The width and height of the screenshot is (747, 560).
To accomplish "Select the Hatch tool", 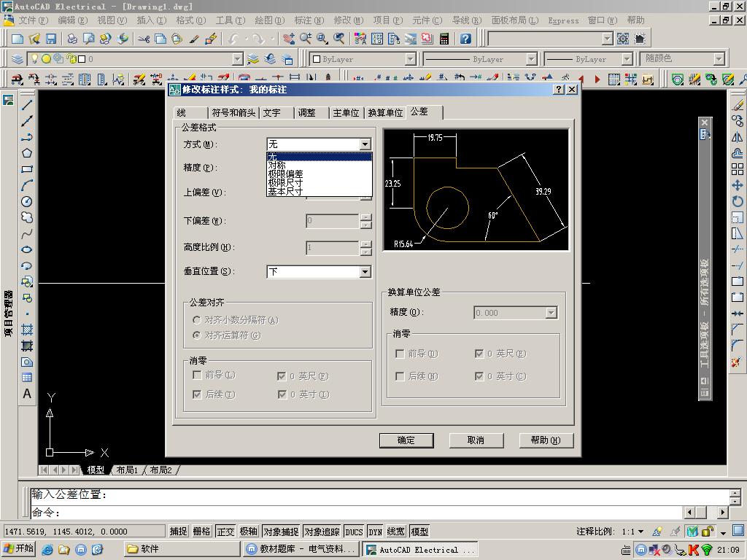I will point(27,330).
